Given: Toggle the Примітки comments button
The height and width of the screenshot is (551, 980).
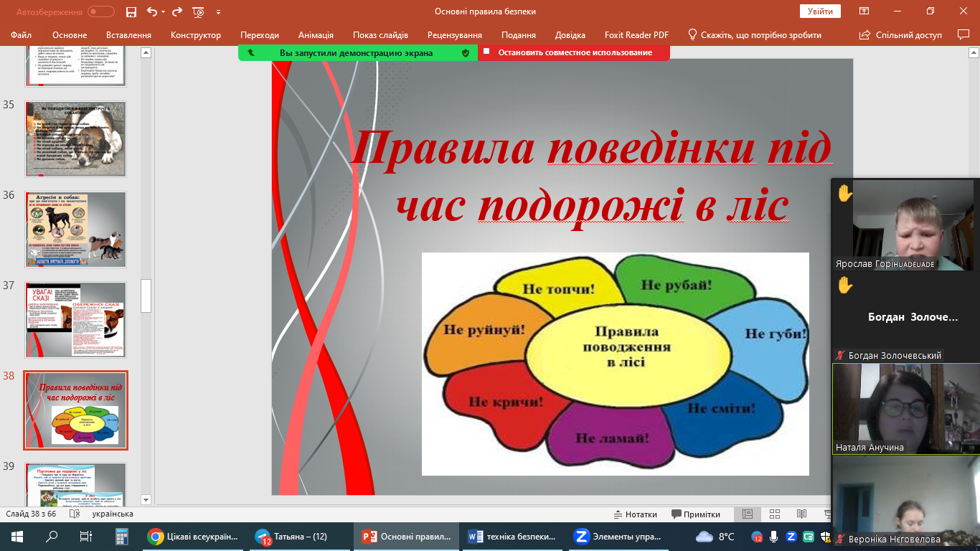Looking at the screenshot, I should 696,514.
